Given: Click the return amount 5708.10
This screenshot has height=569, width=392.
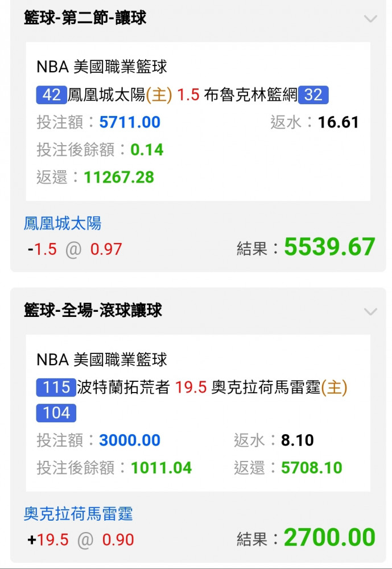Looking at the screenshot, I should click(311, 468).
